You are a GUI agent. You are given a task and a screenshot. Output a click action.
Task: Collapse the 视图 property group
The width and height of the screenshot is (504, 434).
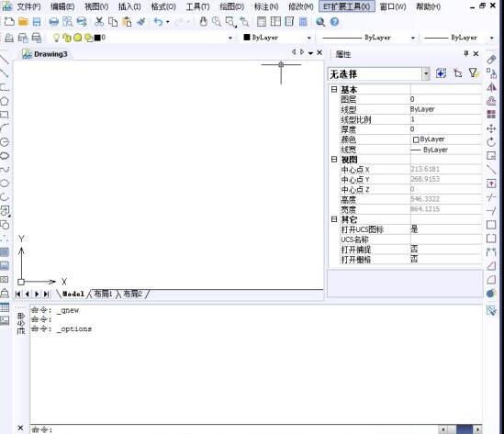[334, 159]
